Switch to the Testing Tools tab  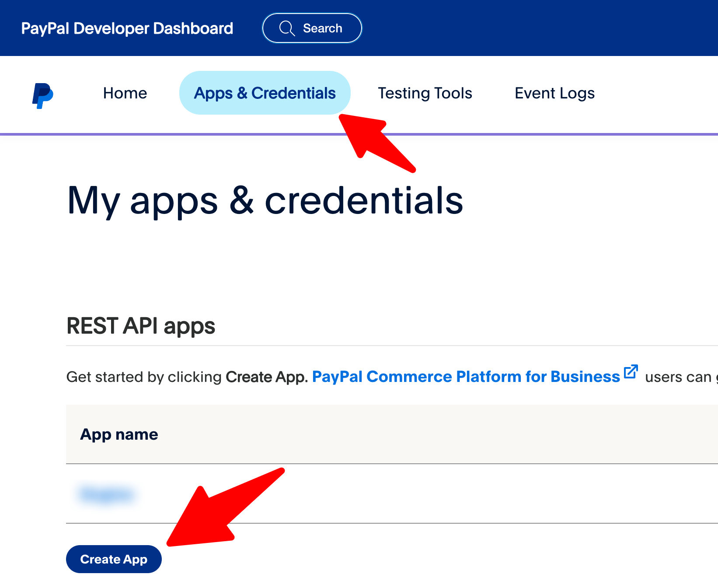click(425, 93)
